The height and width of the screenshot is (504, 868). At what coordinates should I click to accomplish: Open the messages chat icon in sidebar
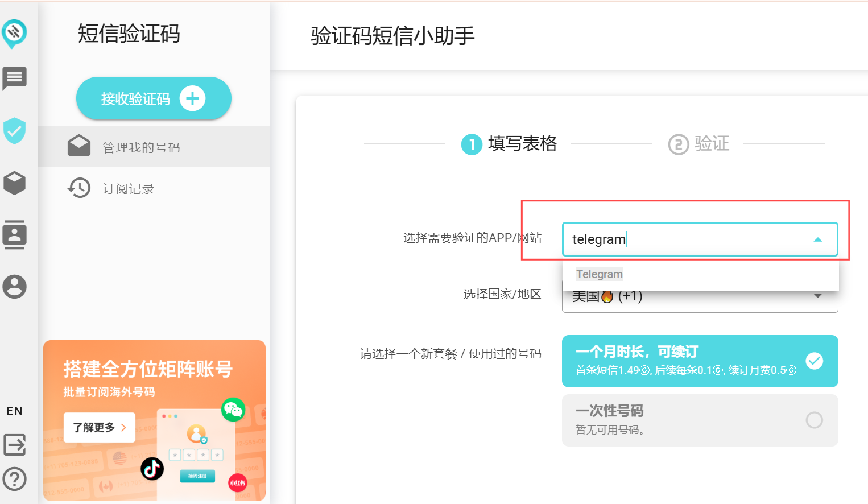[x=14, y=79]
